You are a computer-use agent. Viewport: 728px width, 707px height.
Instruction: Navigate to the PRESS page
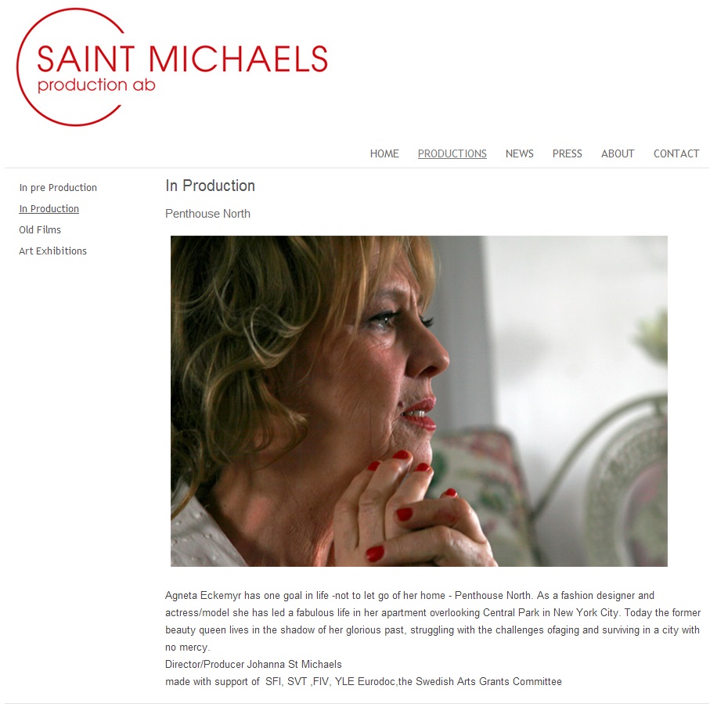pyautogui.click(x=568, y=153)
